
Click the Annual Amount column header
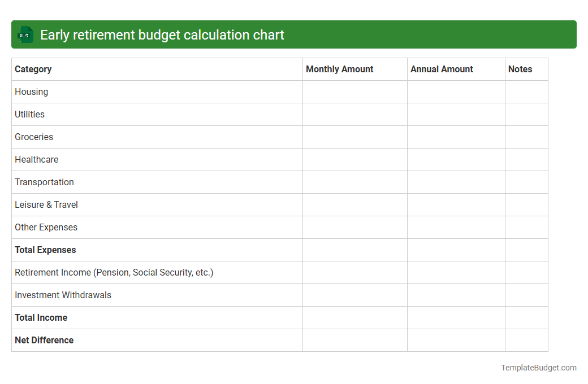pos(442,69)
